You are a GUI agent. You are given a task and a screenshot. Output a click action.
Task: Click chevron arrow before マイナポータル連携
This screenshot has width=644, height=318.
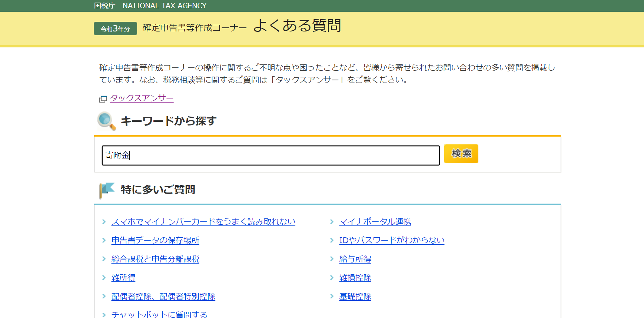coord(332,222)
